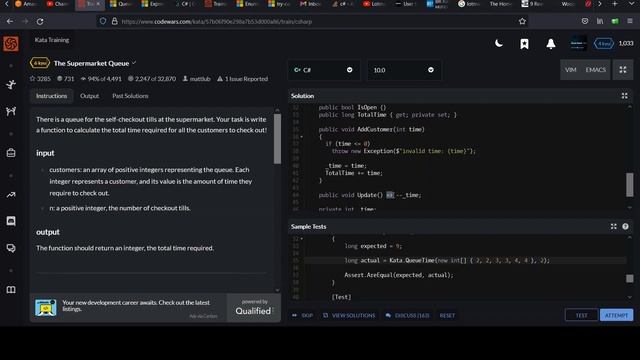Image resolution: width=640 pixels, height=360 pixels.
Task: Open the browser library icon
Action: [600, 21]
